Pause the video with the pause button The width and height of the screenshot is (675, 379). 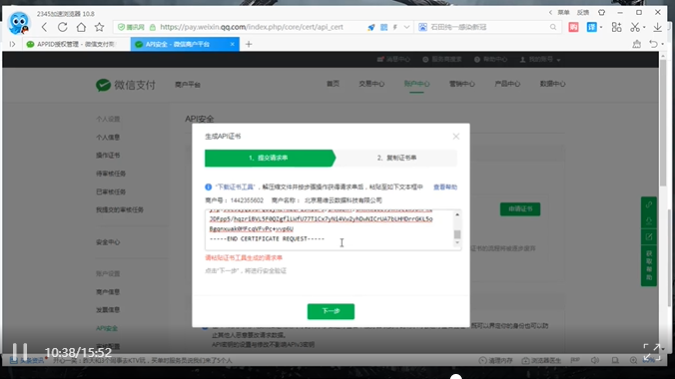[x=20, y=352]
